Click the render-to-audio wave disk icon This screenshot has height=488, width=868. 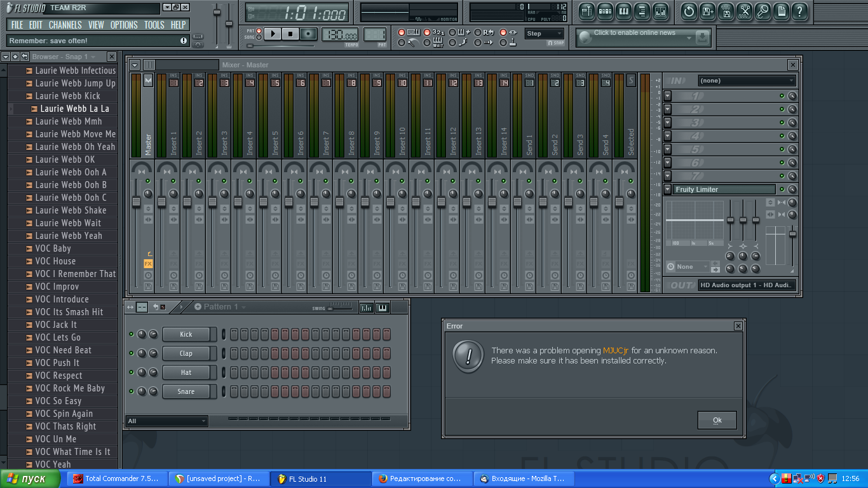pos(726,11)
